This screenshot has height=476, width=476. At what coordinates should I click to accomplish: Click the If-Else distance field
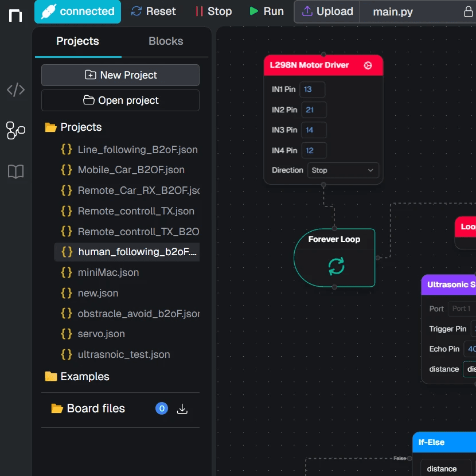pos(446,468)
